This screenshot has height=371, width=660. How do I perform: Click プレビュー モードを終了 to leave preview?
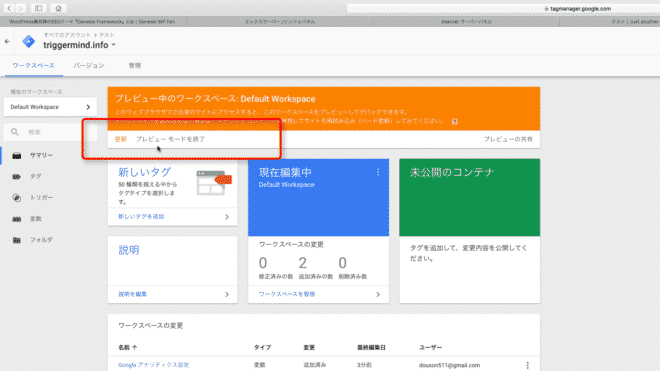point(170,139)
